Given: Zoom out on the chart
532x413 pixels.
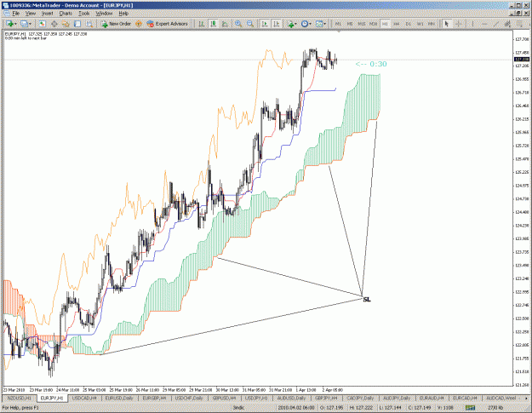Looking at the screenshot, I should coord(250,24).
